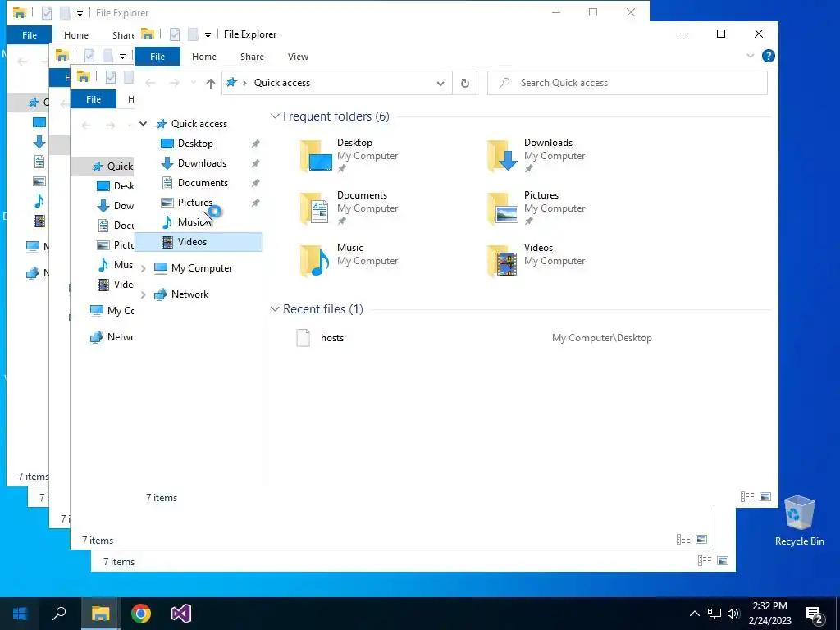Select the Downloads folder icon in Frequent folders

pyautogui.click(x=503, y=155)
